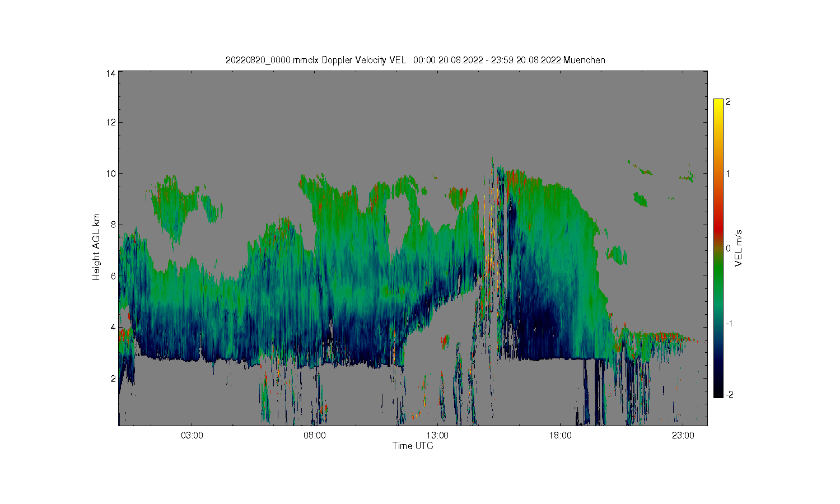Click the '03:00' time tick label

point(192,436)
